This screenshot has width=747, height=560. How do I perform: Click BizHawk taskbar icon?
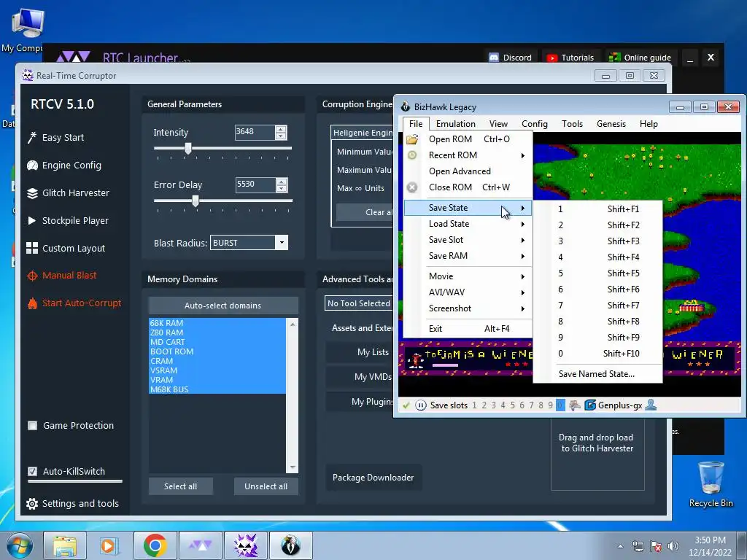290,545
